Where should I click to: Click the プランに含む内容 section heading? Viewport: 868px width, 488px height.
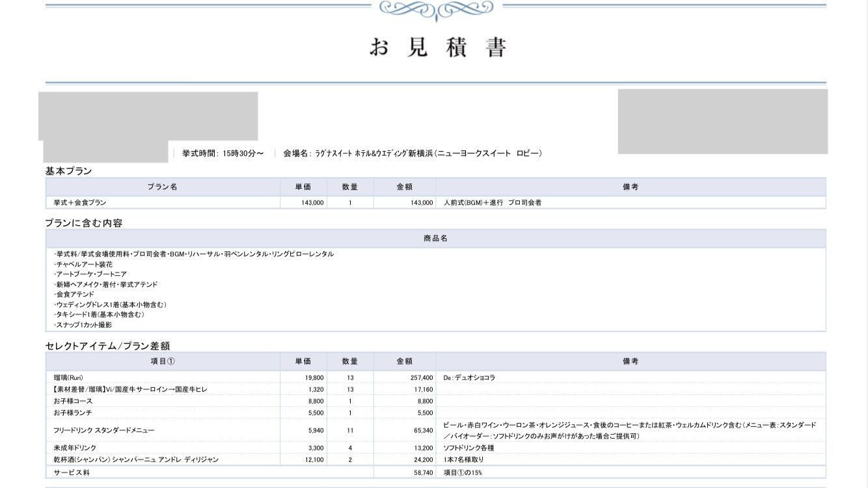coord(84,223)
